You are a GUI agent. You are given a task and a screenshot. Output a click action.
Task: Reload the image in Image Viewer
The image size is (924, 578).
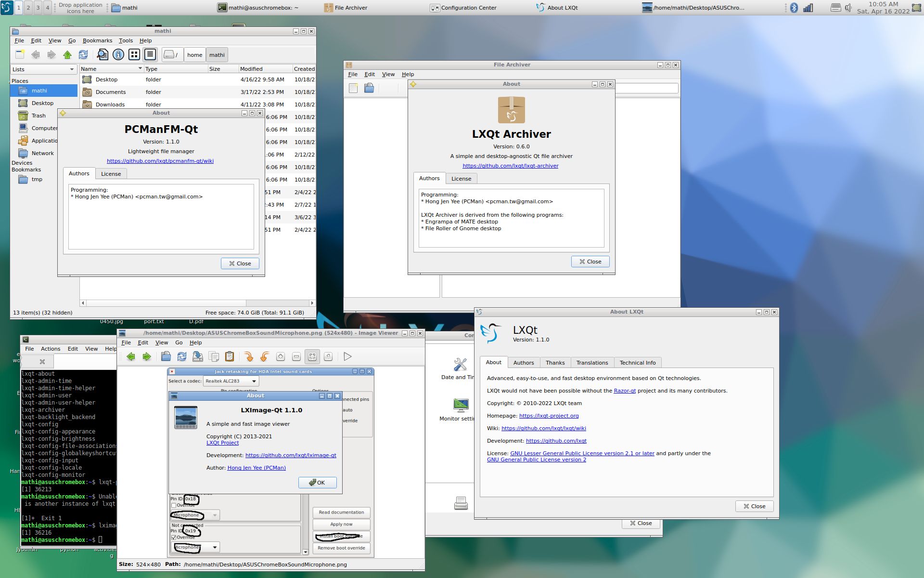[182, 356]
